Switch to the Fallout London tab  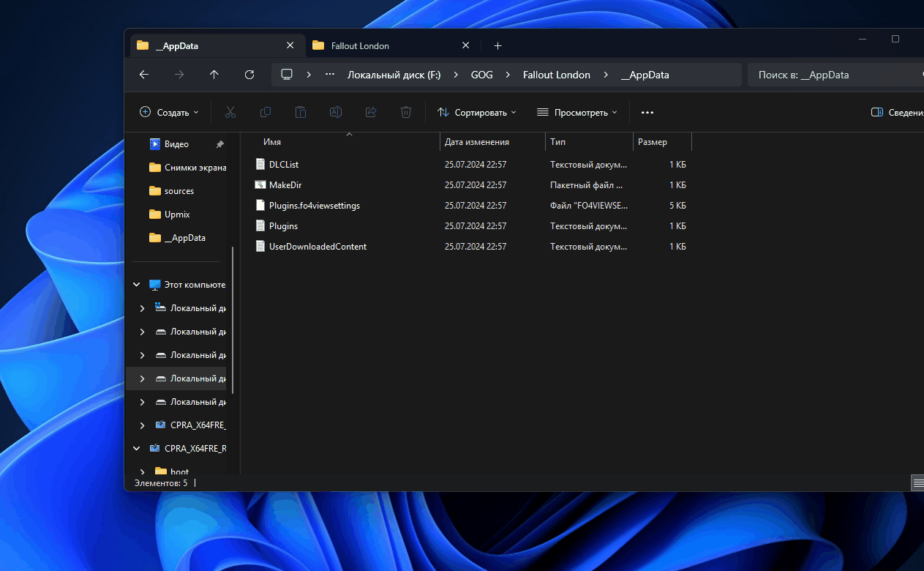coord(390,45)
